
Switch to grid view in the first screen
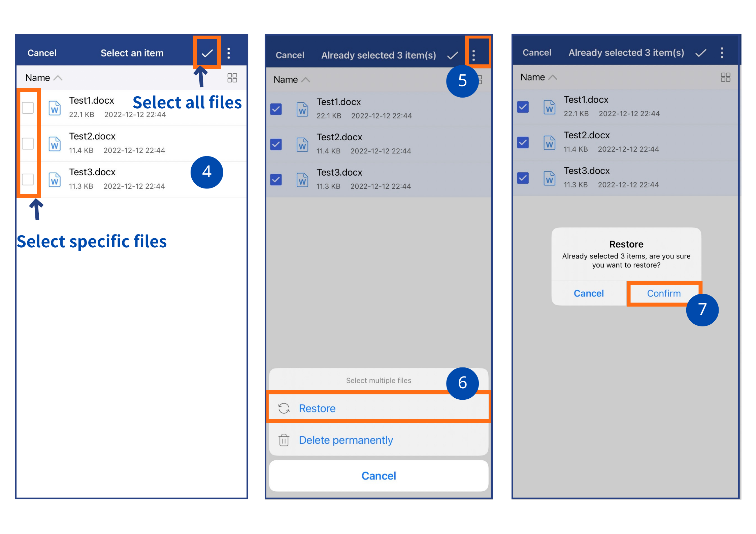click(232, 78)
